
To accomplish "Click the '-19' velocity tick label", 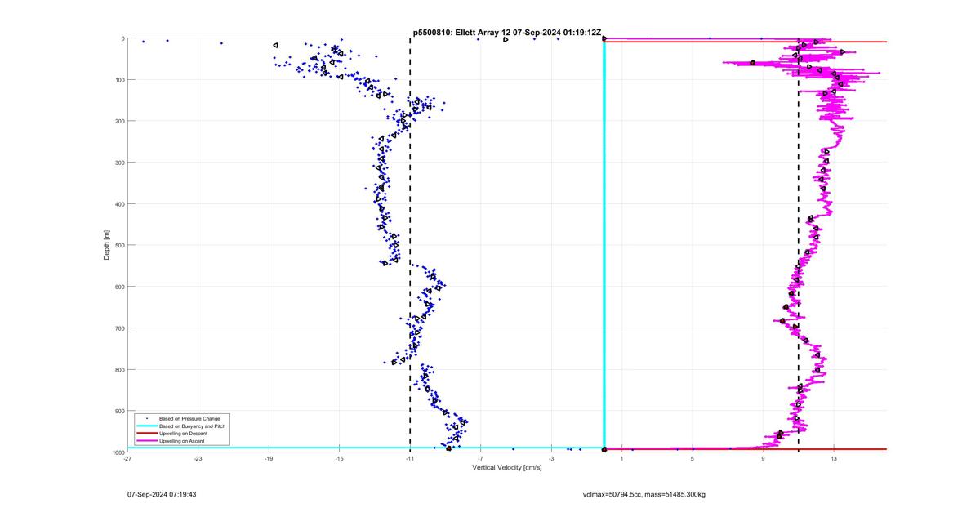I will pos(269,459).
